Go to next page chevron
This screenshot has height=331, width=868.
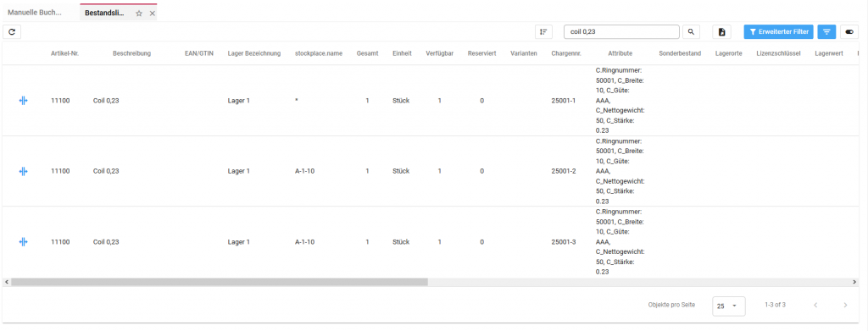(x=845, y=305)
